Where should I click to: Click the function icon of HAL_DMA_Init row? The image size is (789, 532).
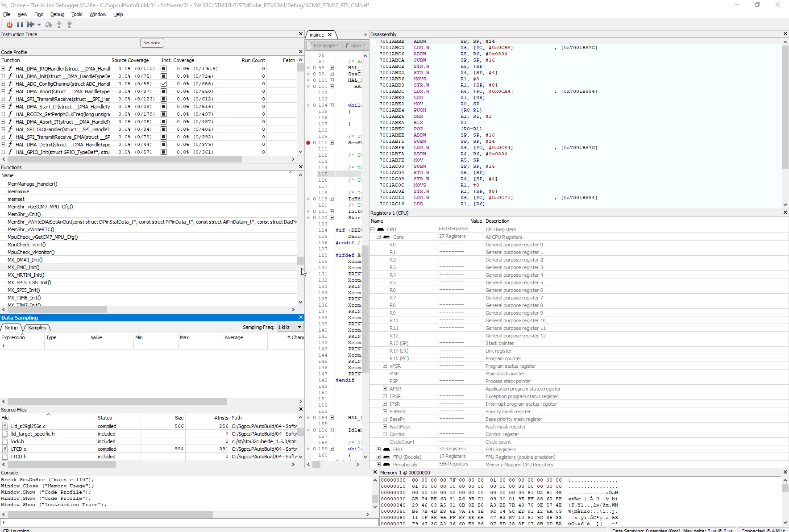10,76
